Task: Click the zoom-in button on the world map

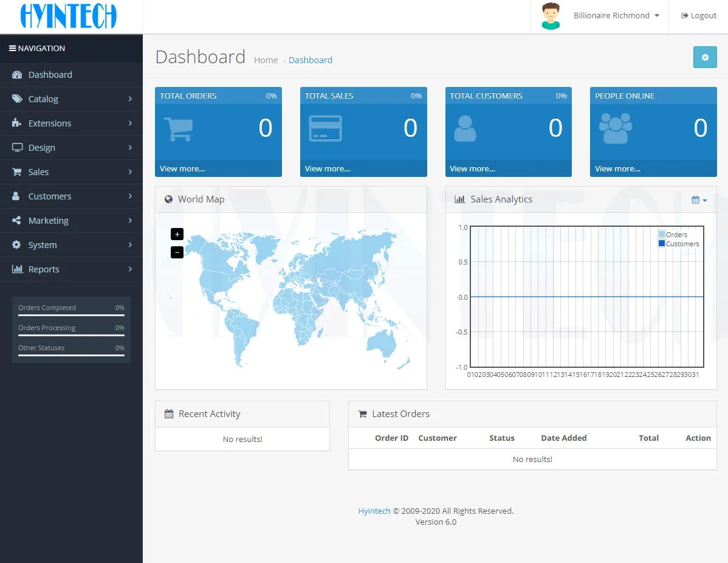Action: [177, 234]
